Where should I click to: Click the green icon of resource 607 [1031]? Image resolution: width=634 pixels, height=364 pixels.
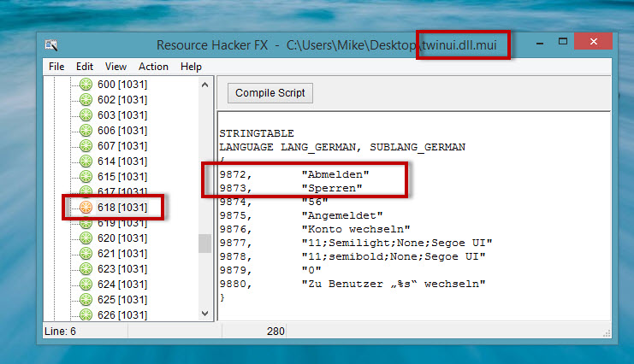point(86,145)
